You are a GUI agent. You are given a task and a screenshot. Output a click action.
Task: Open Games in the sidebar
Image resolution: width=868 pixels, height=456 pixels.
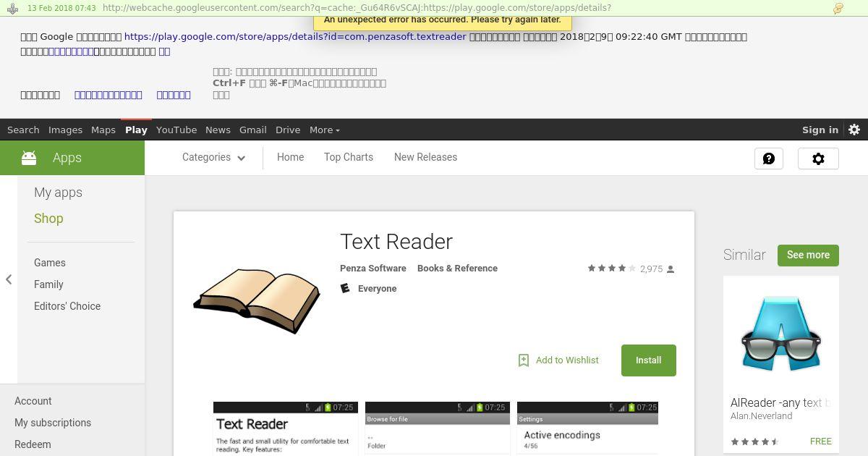click(50, 263)
